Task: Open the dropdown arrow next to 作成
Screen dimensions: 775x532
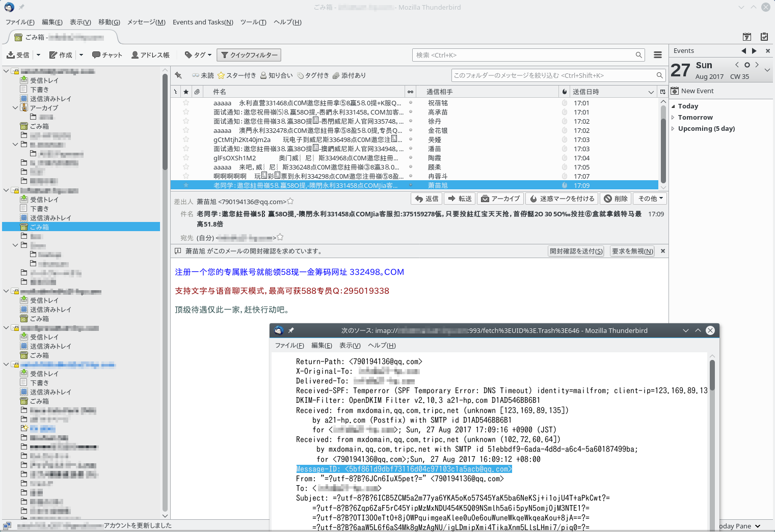Action: [81, 55]
